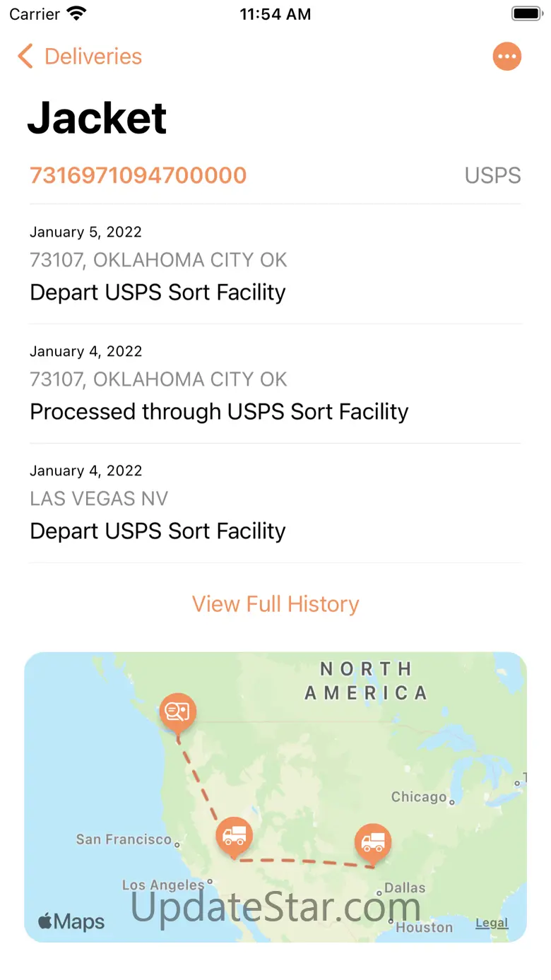Image resolution: width=551 pixels, height=980 pixels.
Task: Open the Legal link on map
Action: pyautogui.click(x=491, y=923)
